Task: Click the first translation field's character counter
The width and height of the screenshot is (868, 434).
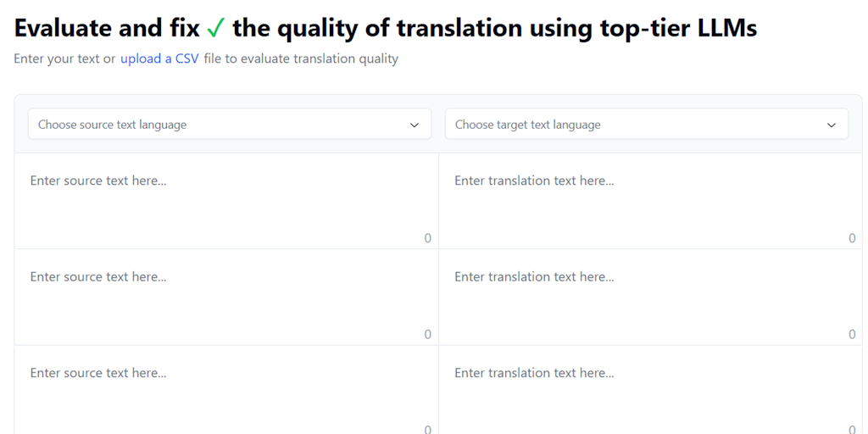Action: pos(852,238)
